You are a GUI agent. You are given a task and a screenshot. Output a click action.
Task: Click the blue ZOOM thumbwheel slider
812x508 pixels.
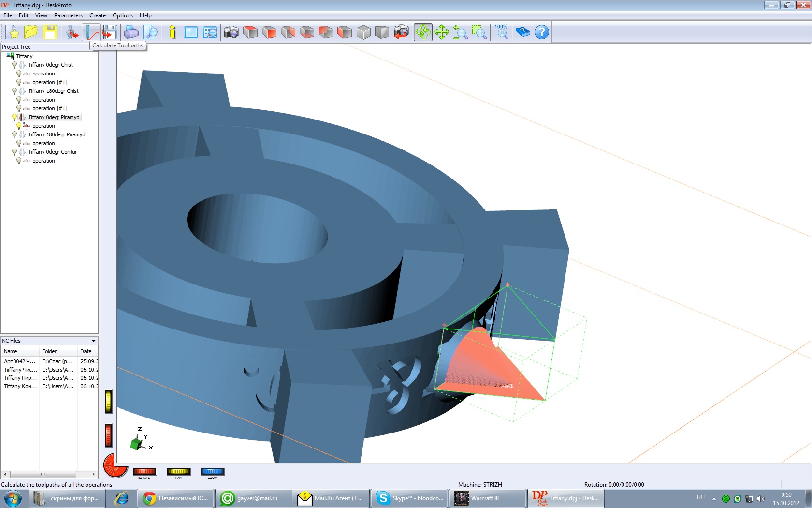click(212, 471)
